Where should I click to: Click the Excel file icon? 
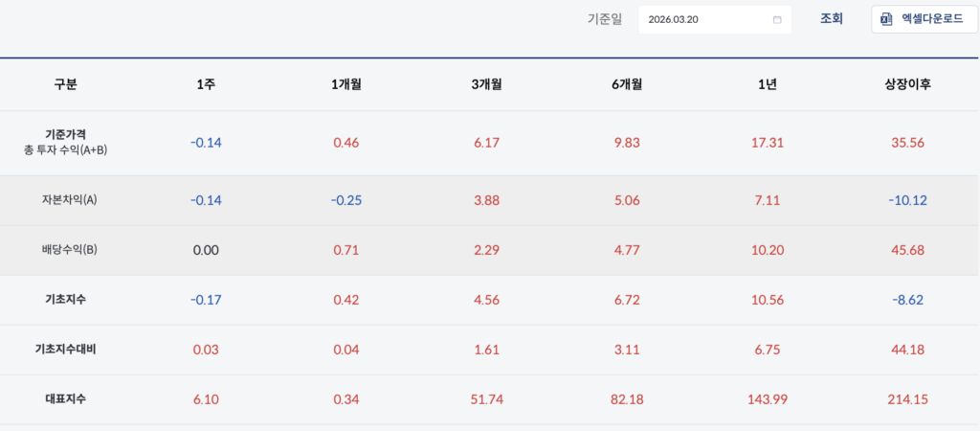pyautogui.click(x=886, y=19)
